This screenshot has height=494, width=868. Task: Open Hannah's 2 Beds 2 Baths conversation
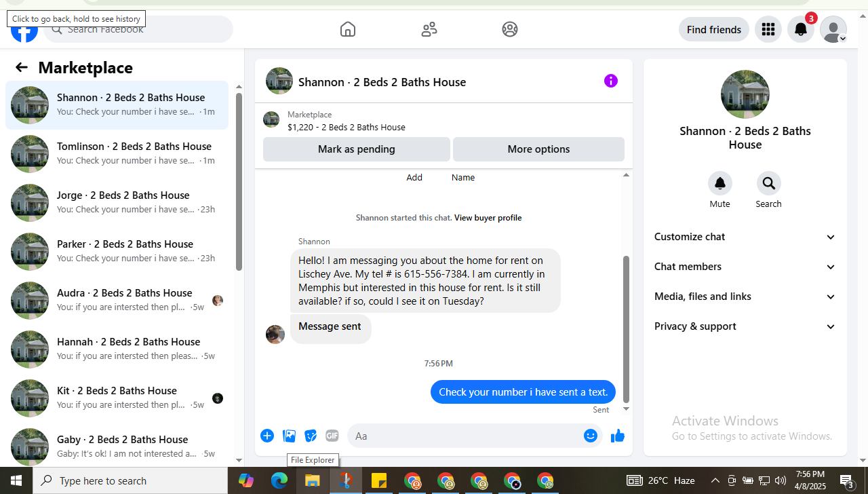coord(117,349)
